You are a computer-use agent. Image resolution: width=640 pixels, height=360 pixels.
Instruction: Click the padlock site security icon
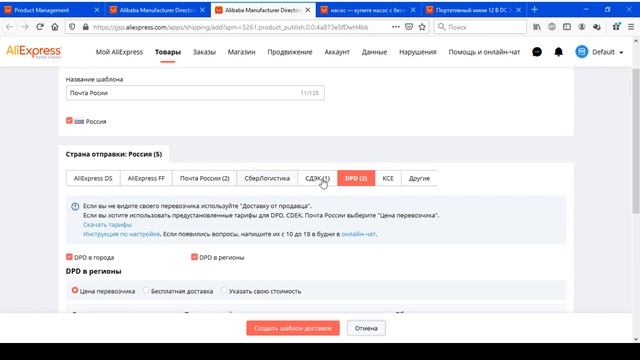pyautogui.click(x=85, y=27)
